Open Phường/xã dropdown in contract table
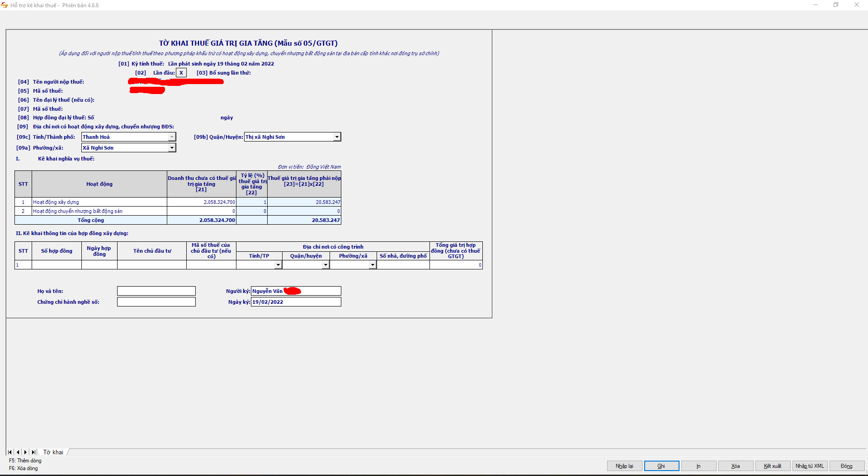868x476 pixels. coord(373,265)
